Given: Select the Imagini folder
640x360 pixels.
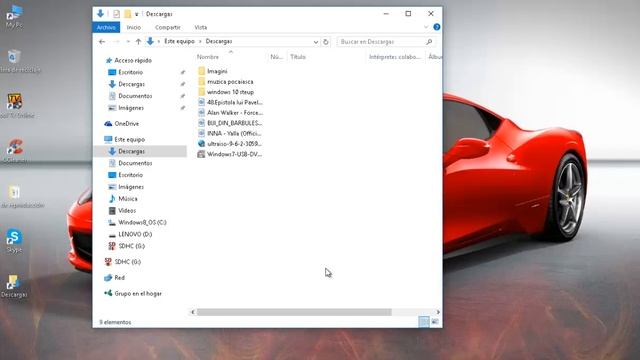Looking at the screenshot, I should tap(217, 71).
